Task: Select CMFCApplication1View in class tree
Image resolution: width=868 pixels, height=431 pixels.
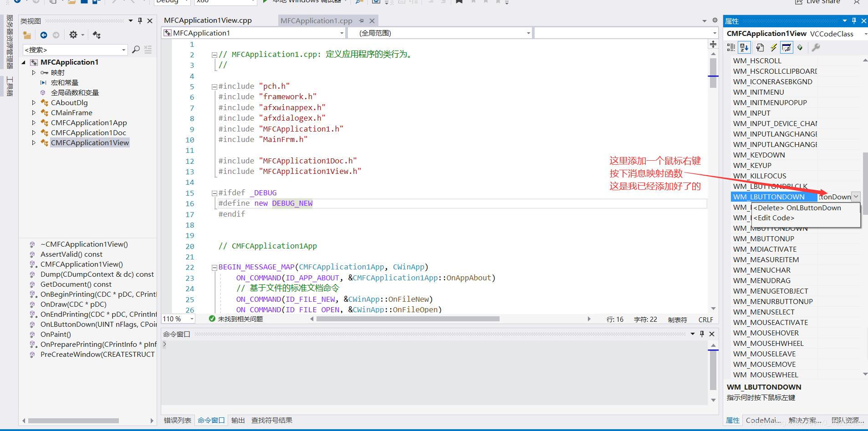Action: (90, 142)
